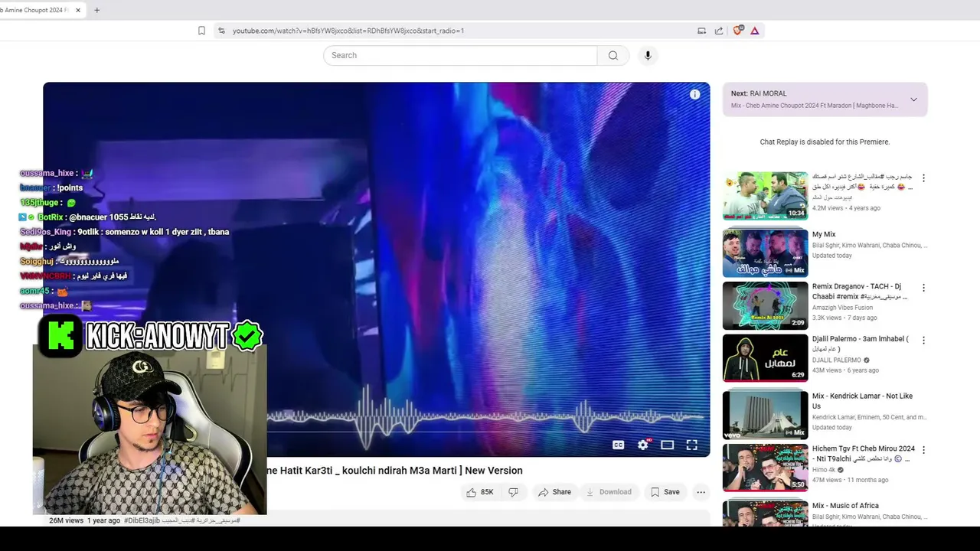Open more actions ellipsis under video
980x551 pixels.
pyautogui.click(x=701, y=492)
